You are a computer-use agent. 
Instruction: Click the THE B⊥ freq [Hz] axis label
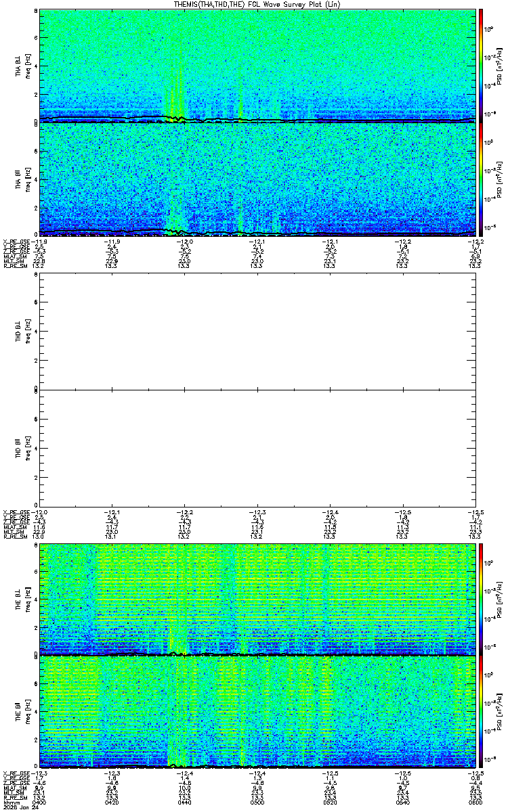tap(27, 600)
